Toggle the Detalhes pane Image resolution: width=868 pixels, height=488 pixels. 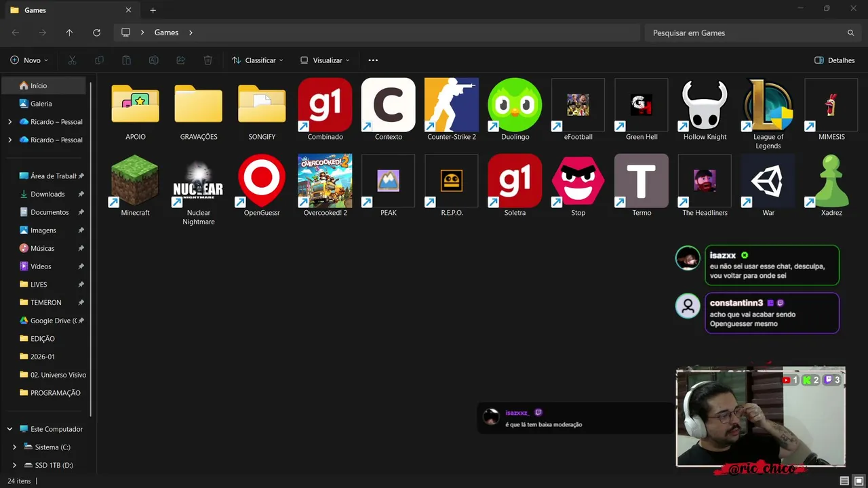834,60
